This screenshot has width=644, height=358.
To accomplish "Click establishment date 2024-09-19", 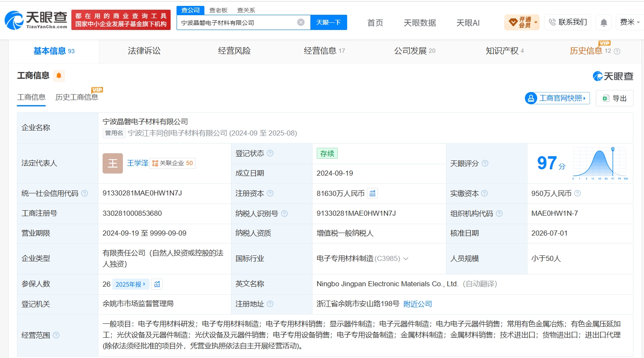I will [x=335, y=174].
